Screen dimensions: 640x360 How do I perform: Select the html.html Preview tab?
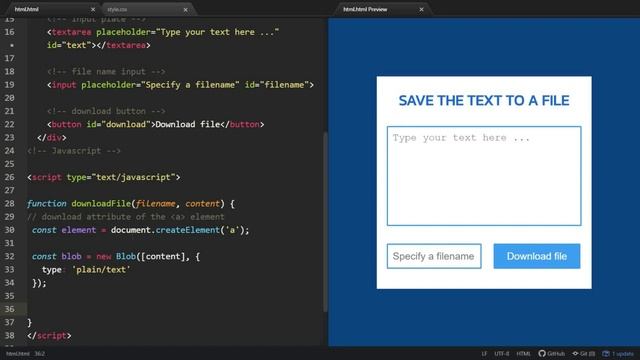(365, 9)
